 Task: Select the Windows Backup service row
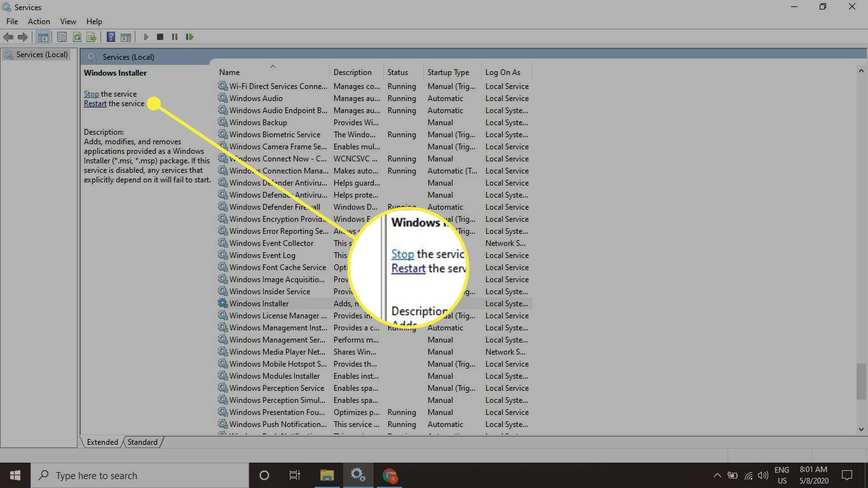pos(375,123)
